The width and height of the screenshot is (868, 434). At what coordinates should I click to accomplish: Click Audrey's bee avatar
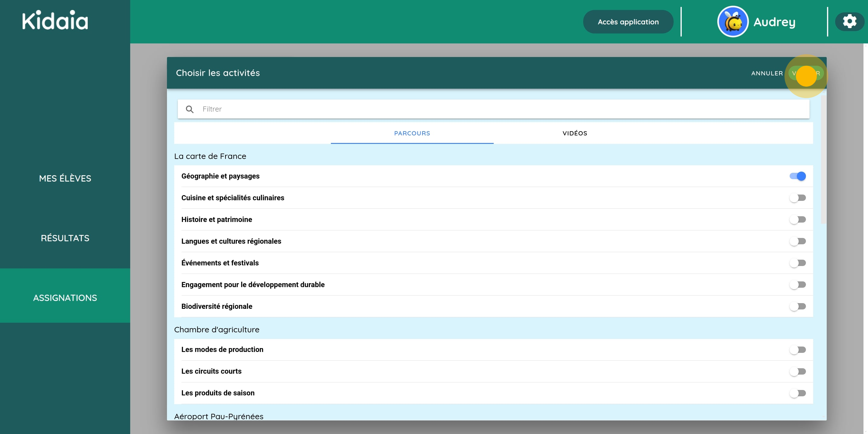733,21
